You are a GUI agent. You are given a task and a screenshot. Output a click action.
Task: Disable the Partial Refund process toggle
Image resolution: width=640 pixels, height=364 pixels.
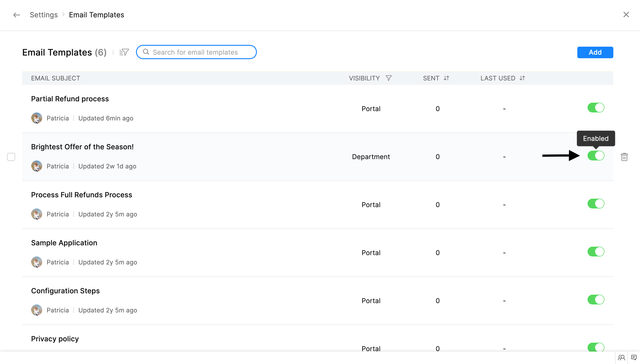pyautogui.click(x=596, y=108)
